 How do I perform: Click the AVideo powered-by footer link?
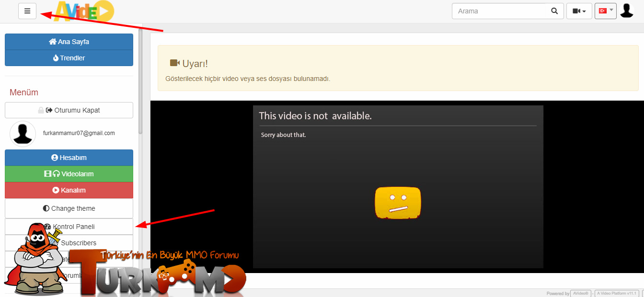(580, 293)
